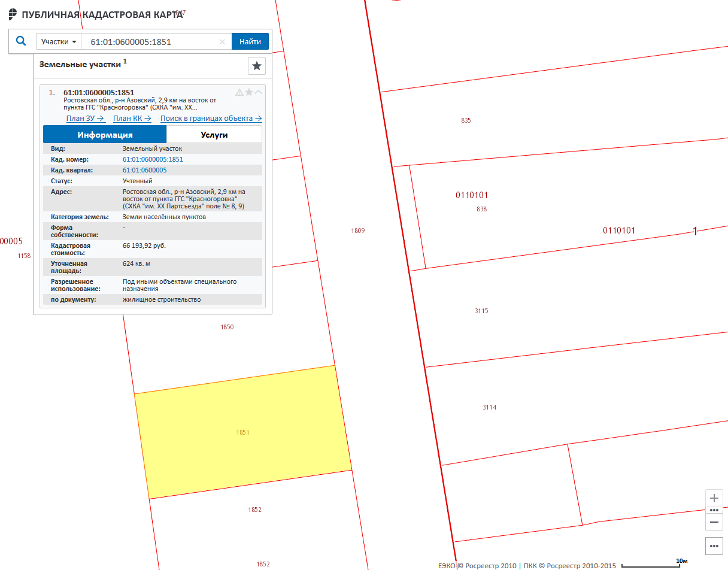
Task: Clear the search field with the X icon
Action: point(222,42)
